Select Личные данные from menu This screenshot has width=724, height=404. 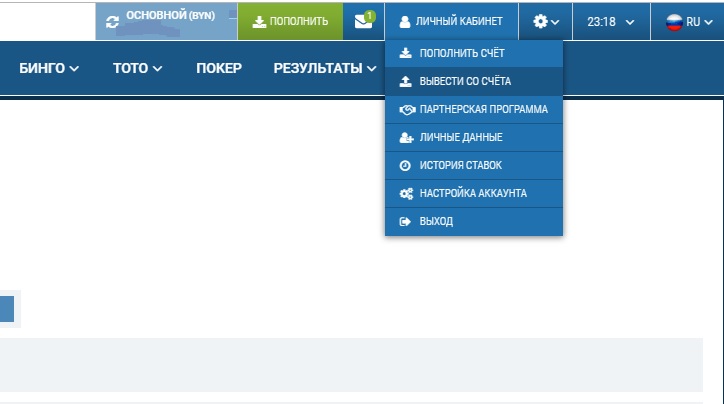click(x=460, y=137)
